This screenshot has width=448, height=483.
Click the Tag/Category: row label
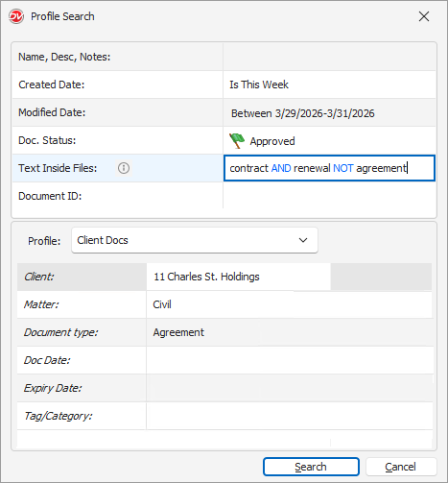click(59, 416)
